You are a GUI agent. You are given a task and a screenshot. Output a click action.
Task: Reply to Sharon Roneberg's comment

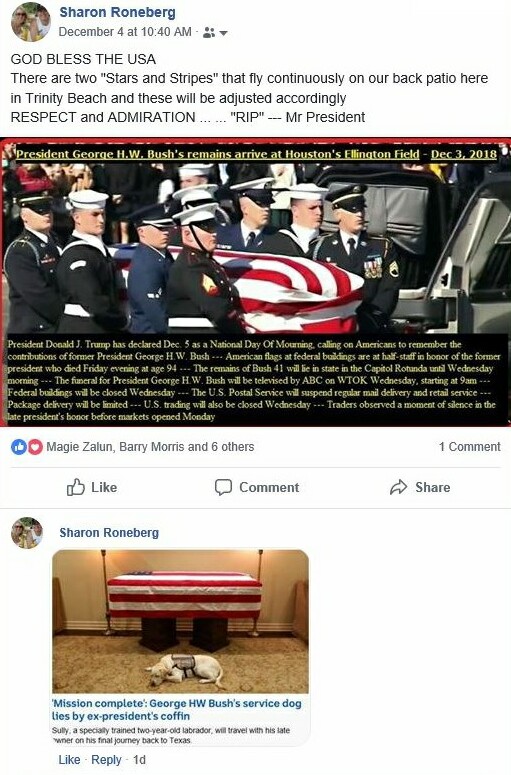pos(106,760)
